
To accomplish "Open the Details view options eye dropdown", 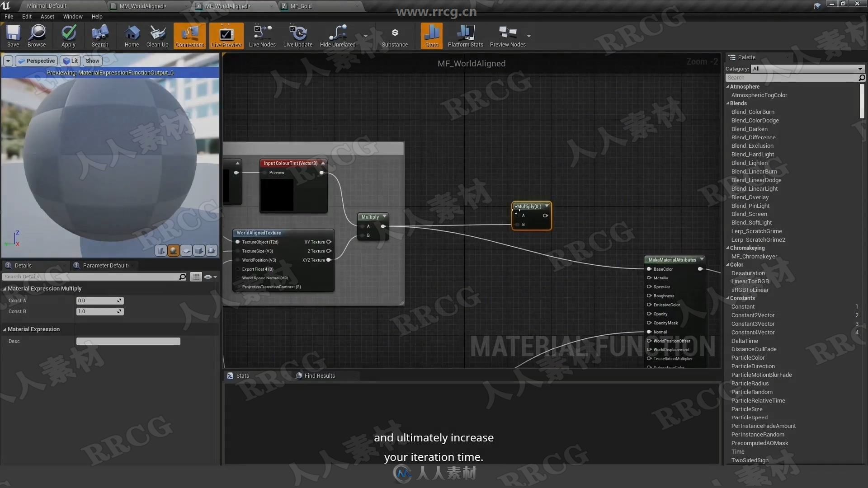I will click(210, 277).
